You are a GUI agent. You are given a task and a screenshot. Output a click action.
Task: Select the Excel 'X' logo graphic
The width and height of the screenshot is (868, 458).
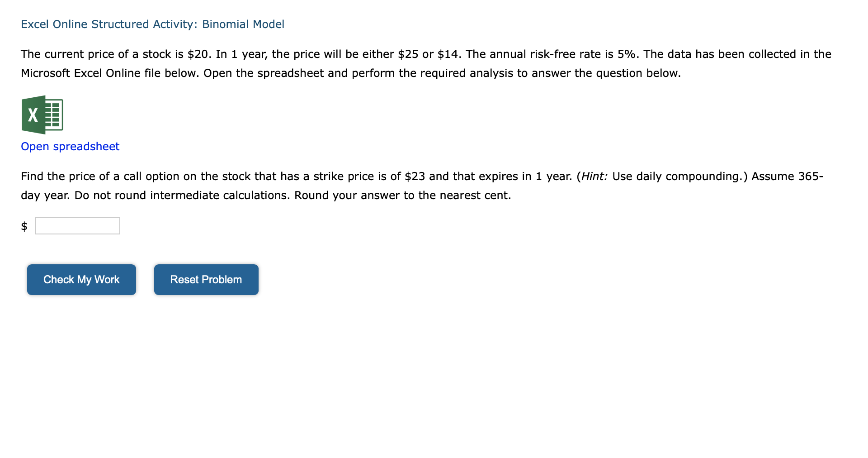pyautogui.click(x=33, y=115)
